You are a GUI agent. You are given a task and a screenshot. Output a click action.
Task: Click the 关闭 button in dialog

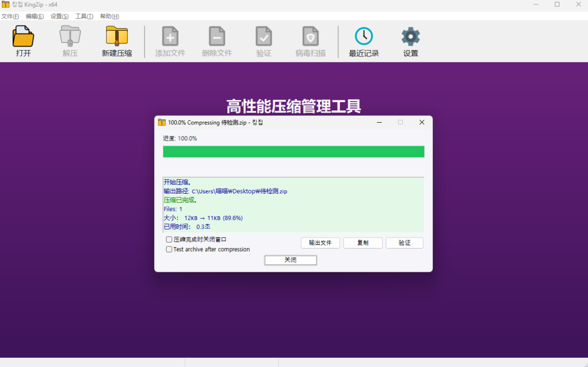click(291, 260)
